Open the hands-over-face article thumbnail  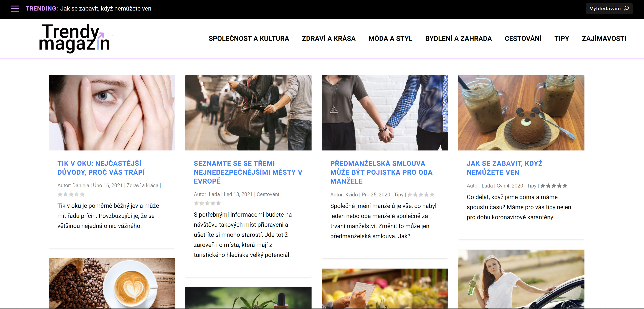coord(112,112)
